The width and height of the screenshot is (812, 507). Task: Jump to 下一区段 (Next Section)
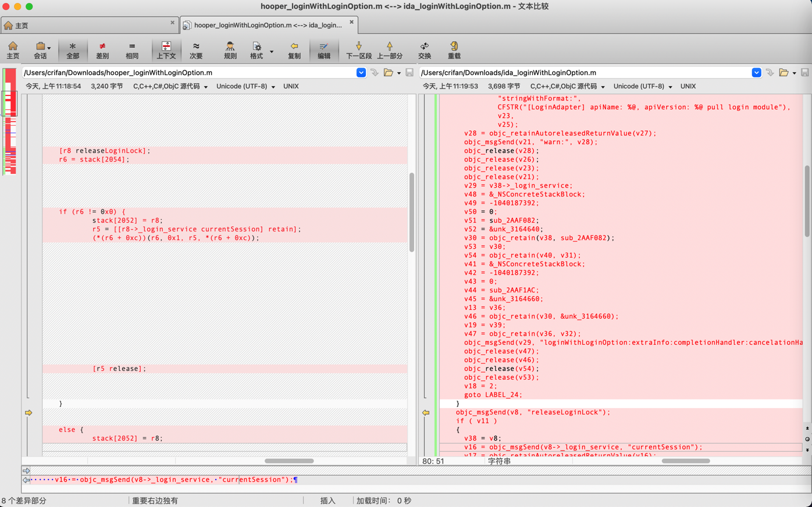[359, 50]
